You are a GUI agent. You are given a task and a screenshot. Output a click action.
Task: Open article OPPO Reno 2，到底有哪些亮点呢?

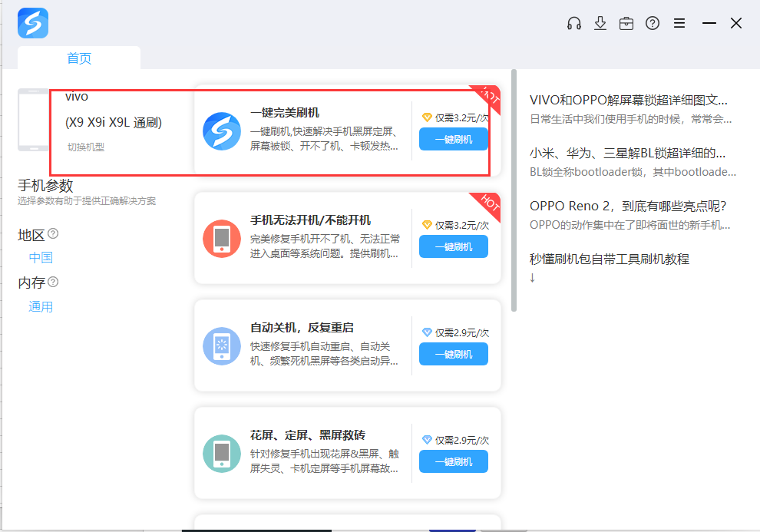pyautogui.click(x=628, y=206)
